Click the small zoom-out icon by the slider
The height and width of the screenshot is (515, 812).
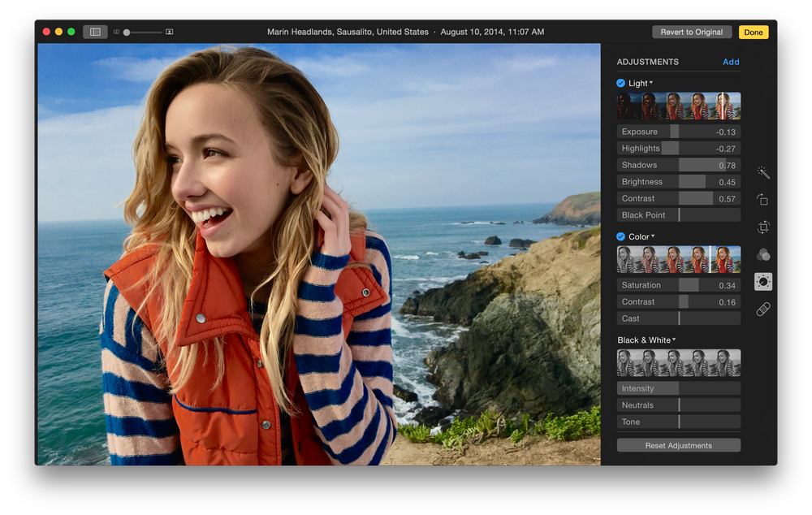[x=116, y=32]
